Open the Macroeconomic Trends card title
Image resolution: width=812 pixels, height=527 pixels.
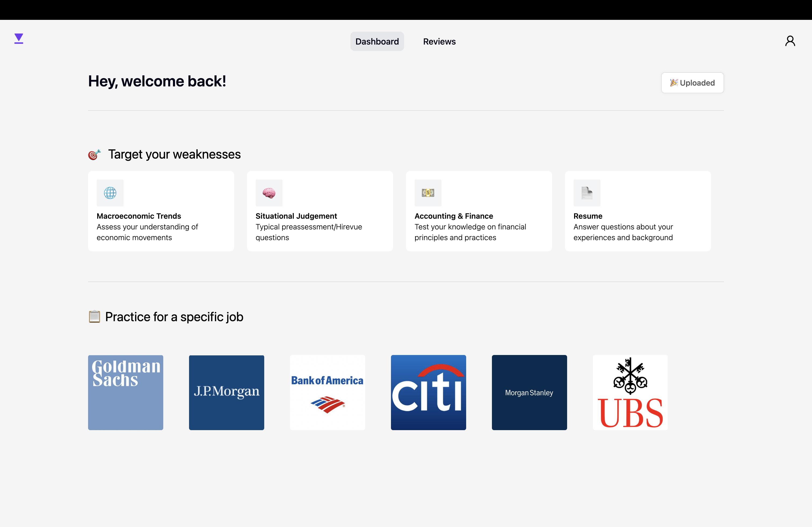point(139,216)
